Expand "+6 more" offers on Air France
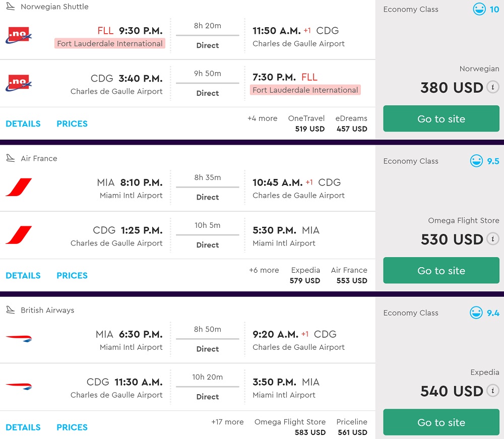Image resolution: width=504 pixels, height=439 pixels. pyautogui.click(x=264, y=270)
